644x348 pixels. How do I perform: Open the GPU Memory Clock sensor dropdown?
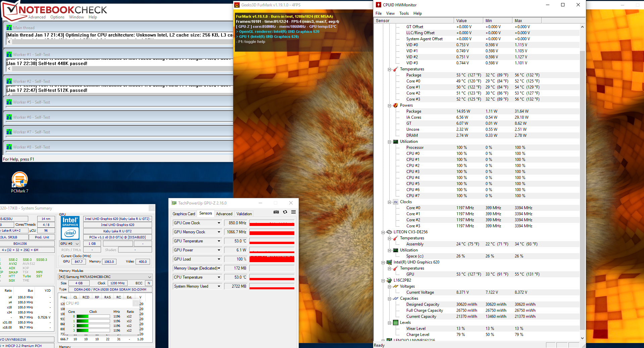pos(219,232)
